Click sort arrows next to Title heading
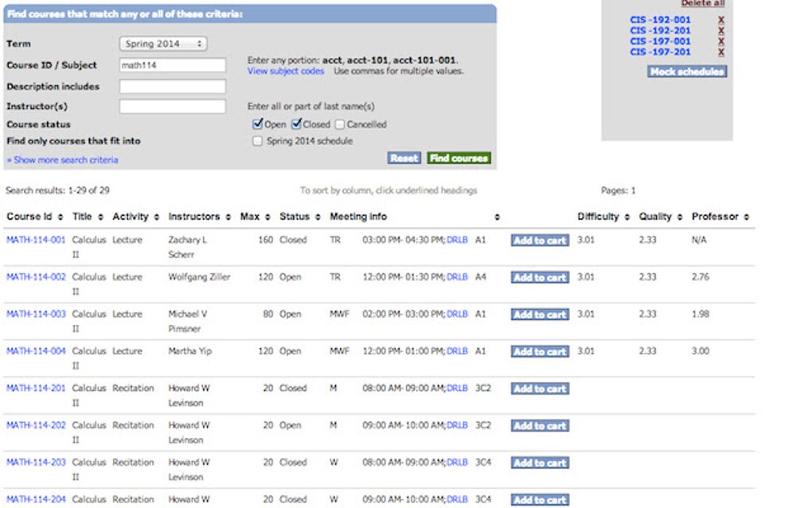This screenshot has width=812, height=508. pyautogui.click(x=100, y=217)
